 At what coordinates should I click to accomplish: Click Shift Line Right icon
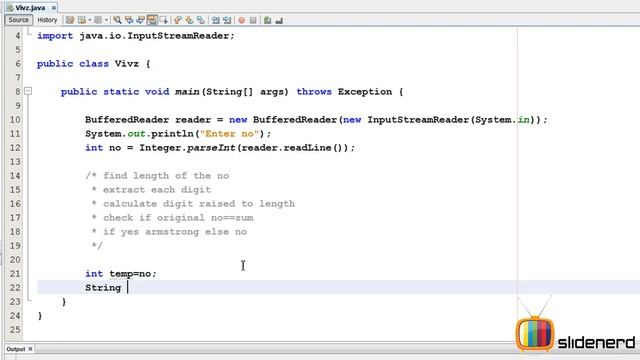tap(227, 20)
